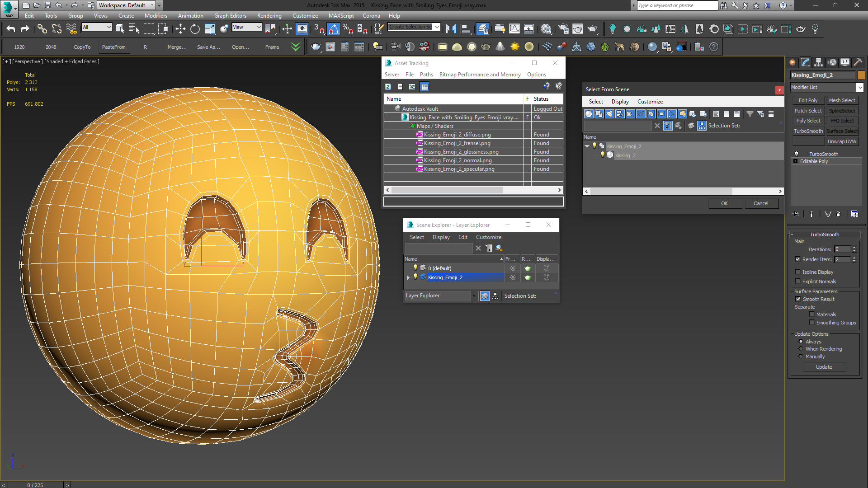Refresh the Asset Tracking list
Screen dimensions: 868x488
point(388,87)
